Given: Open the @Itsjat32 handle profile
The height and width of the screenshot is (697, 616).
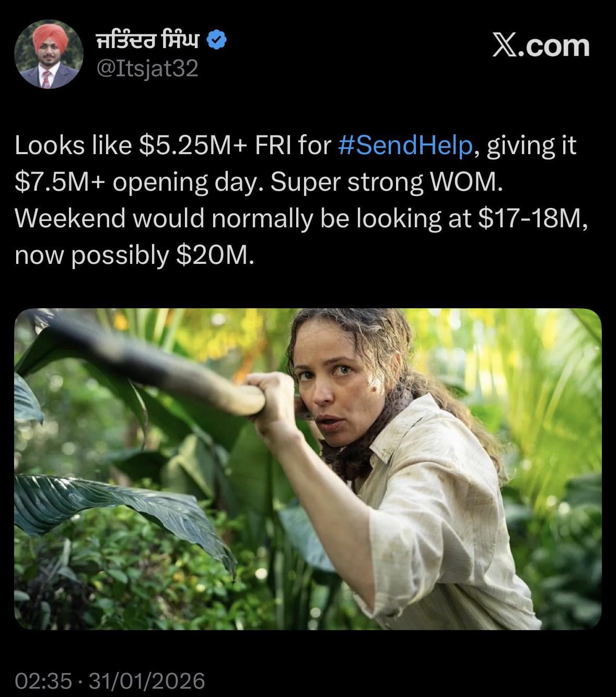Looking at the screenshot, I should click(148, 68).
